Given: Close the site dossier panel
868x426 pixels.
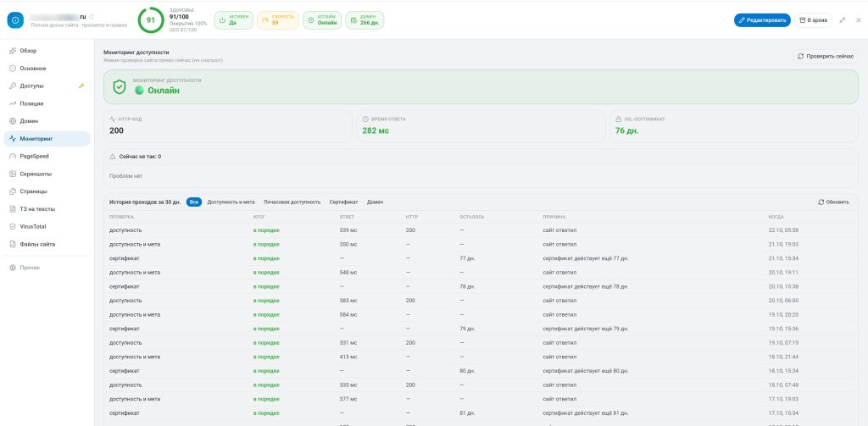Looking at the screenshot, I should pyautogui.click(x=859, y=20).
